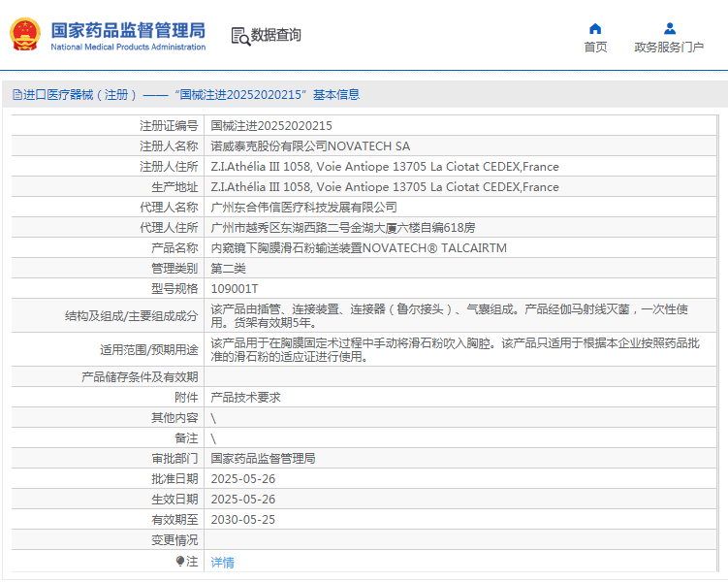Select 审批部门 value 国家药品监督管理局
This screenshot has height=582, width=728.
[x=264, y=459]
